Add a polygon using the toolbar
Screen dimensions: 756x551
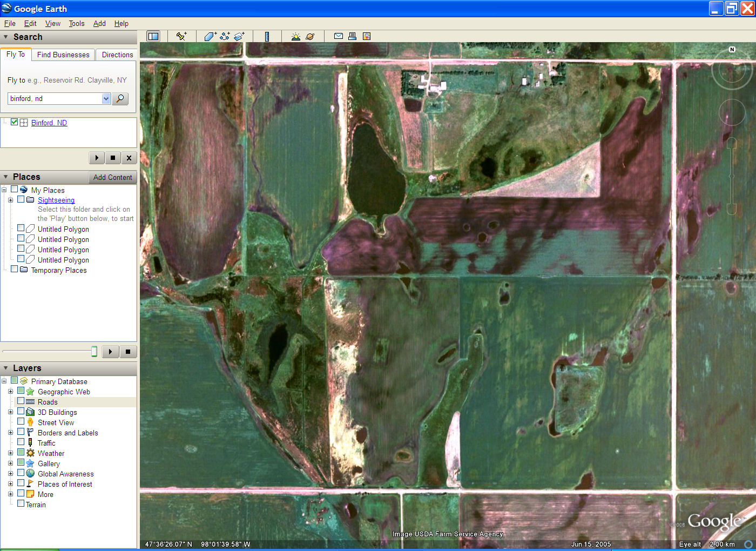(210, 36)
